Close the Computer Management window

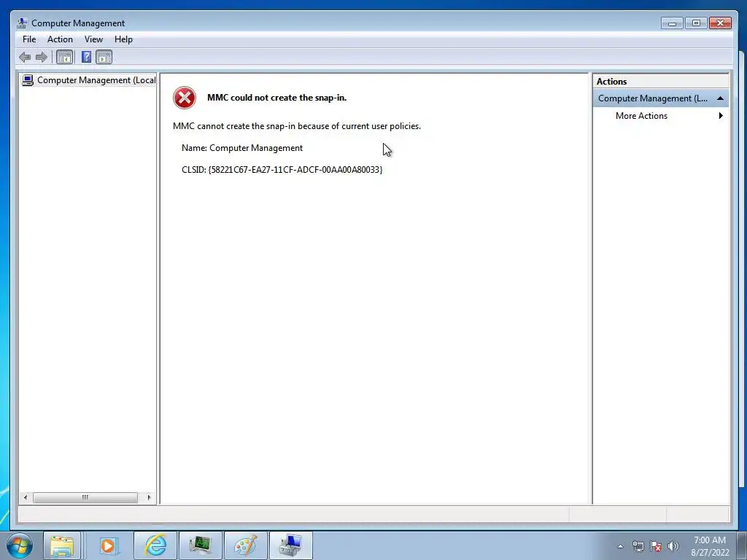click(x=720, y=23)
